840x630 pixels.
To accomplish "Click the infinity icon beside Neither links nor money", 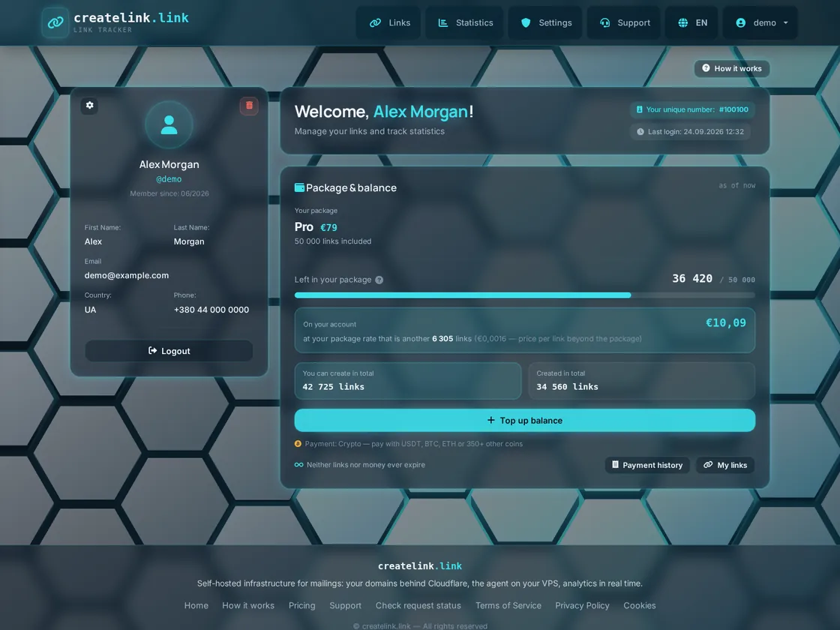I will [299, 465].
